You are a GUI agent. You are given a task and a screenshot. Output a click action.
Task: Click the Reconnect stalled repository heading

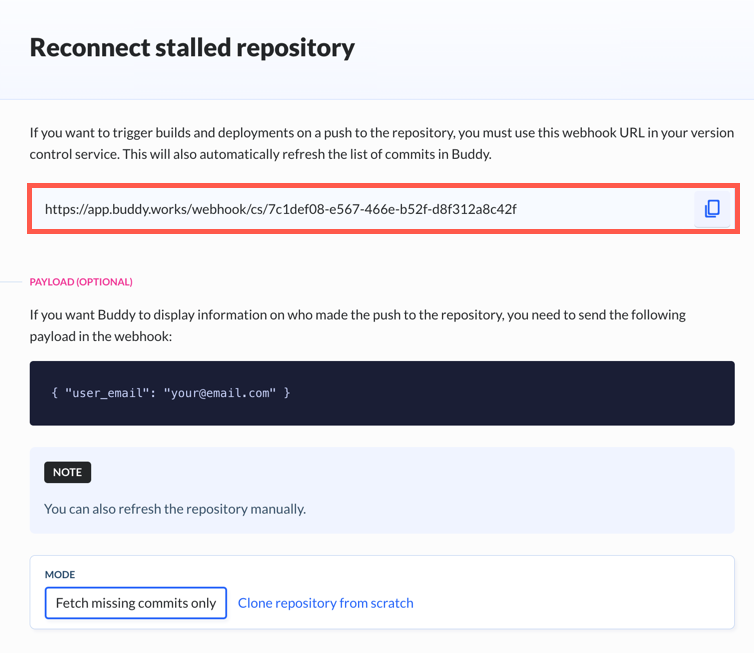pos(192,48)
